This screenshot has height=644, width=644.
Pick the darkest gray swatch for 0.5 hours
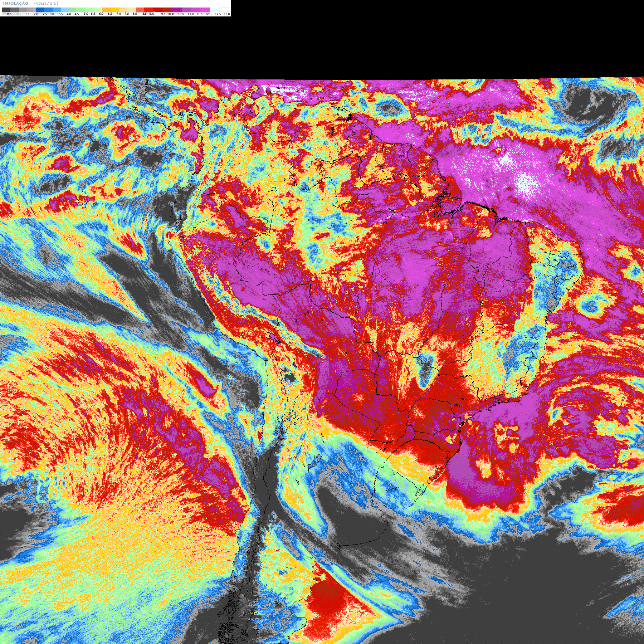6,10
